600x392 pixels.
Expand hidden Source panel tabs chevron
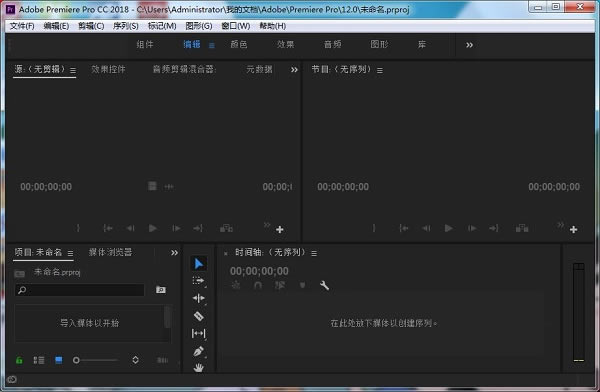(x=294, y=70)
